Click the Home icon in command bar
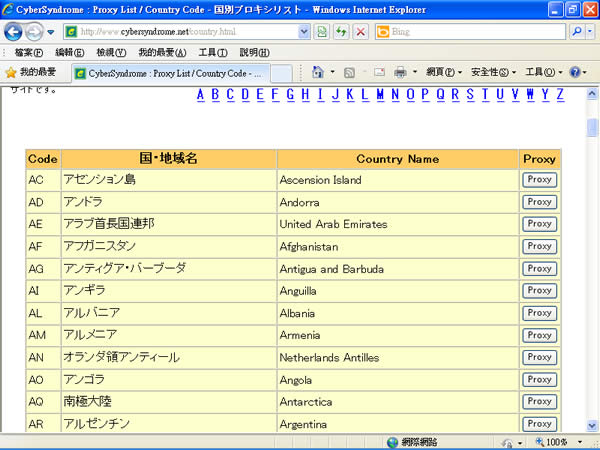600x450 pixels. pos(318,73)
